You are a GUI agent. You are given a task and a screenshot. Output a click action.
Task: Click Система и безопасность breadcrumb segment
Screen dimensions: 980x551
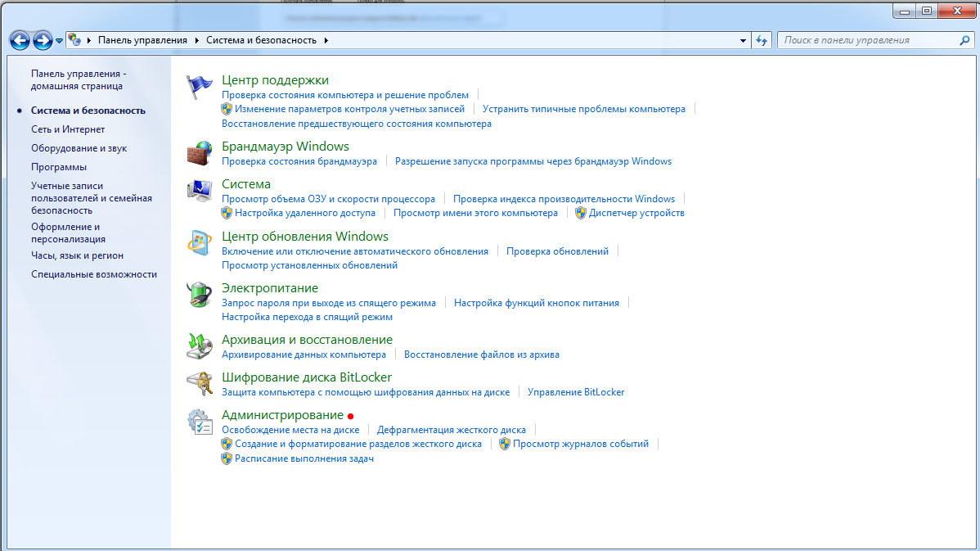261,40
